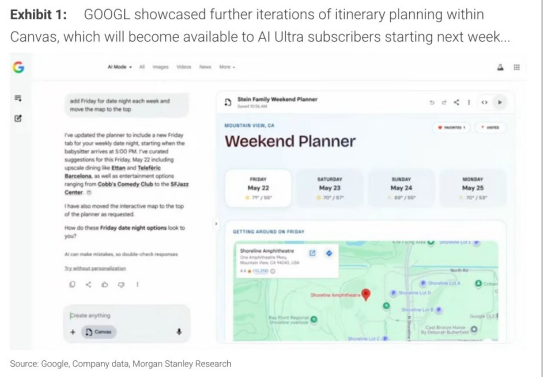Open canvas more options menu

click(x=469, y=102)
